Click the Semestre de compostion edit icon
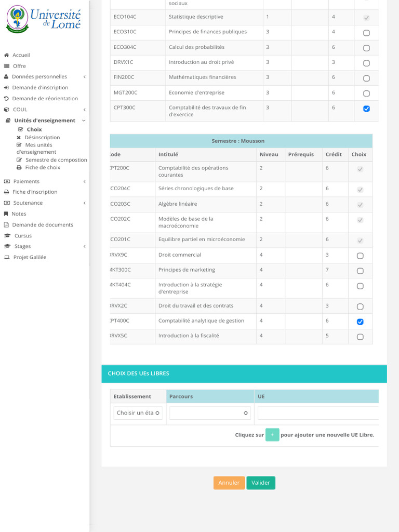This screenshot has width=399, height=532. pyautogui.click(x=19, y=160)
